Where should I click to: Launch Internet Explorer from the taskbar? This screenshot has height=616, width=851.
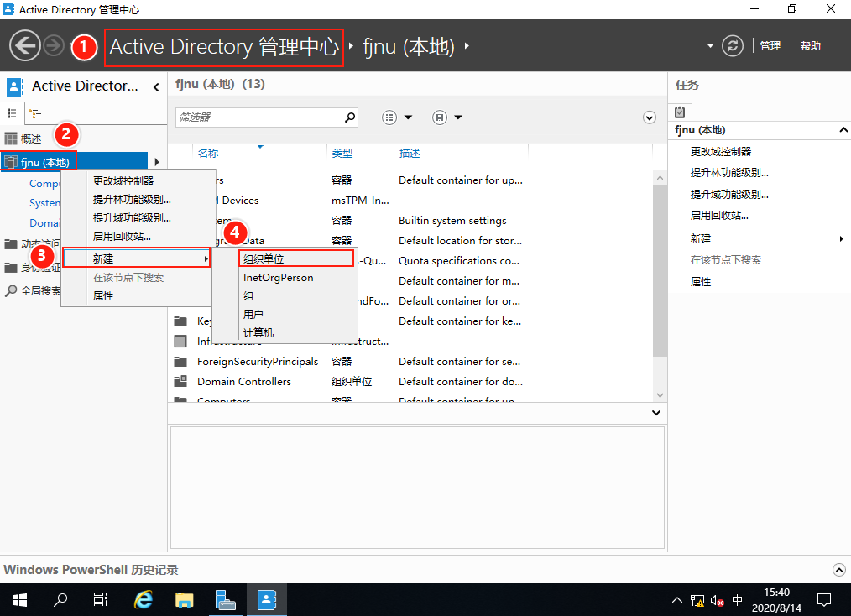[144, 600]
